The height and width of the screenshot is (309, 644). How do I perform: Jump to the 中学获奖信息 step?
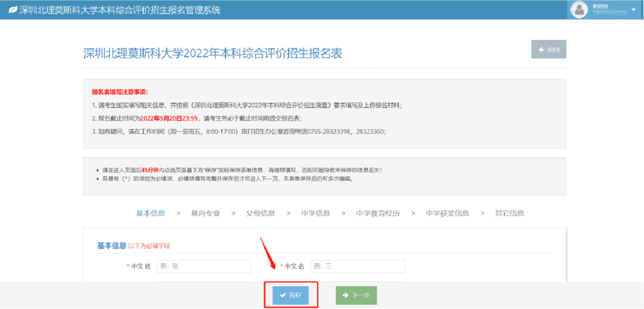click(447, 213)
